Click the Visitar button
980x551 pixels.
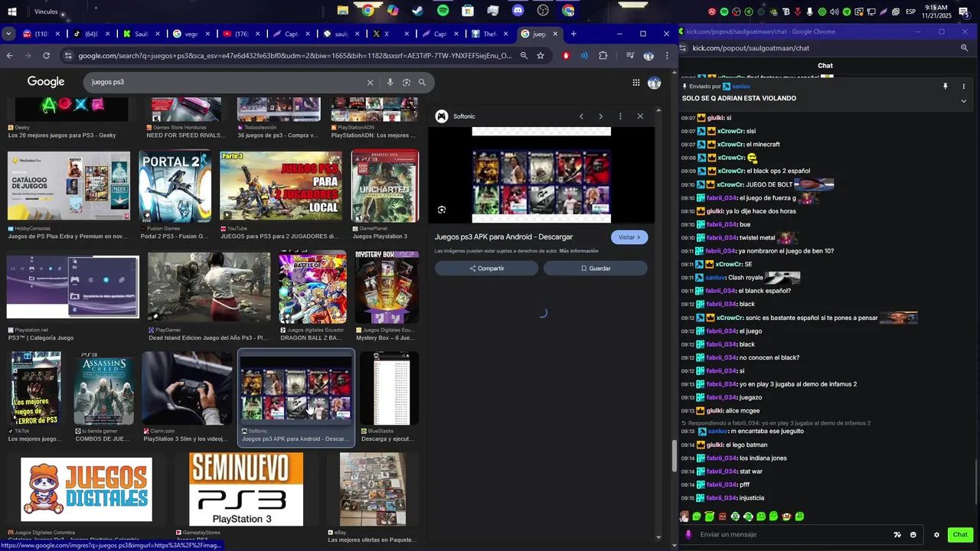click(x=629, y=237)
